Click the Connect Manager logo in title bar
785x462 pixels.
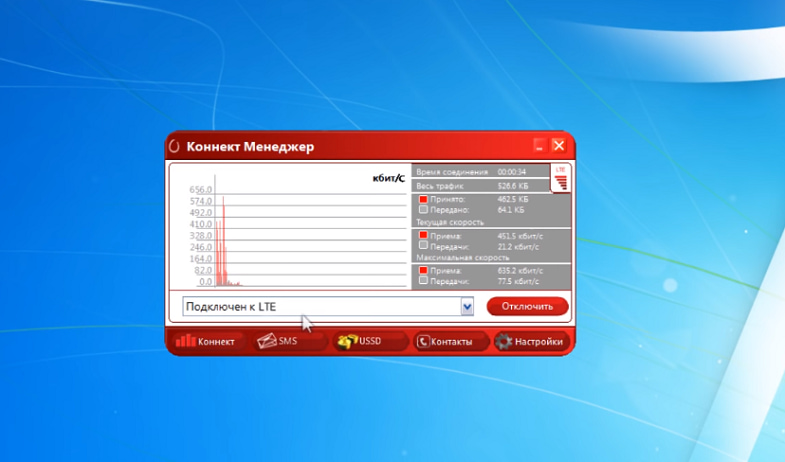coord(174,146)
